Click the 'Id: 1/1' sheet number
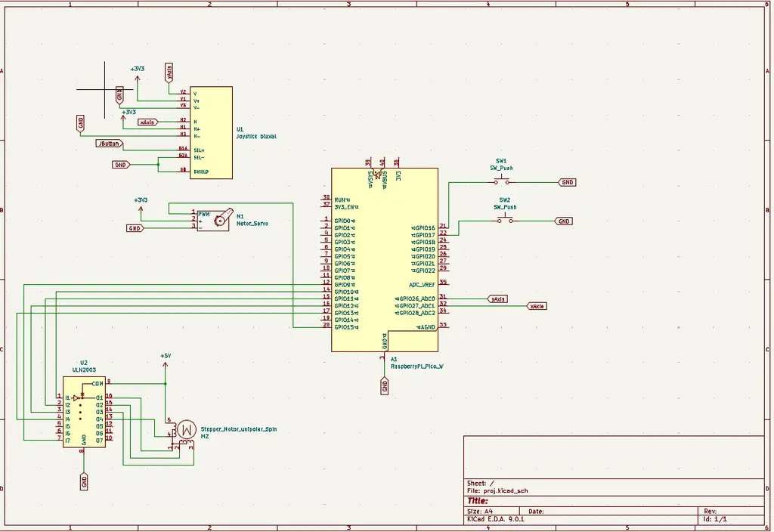The height and width of the screenshot is (532, 774). point(715,520)
